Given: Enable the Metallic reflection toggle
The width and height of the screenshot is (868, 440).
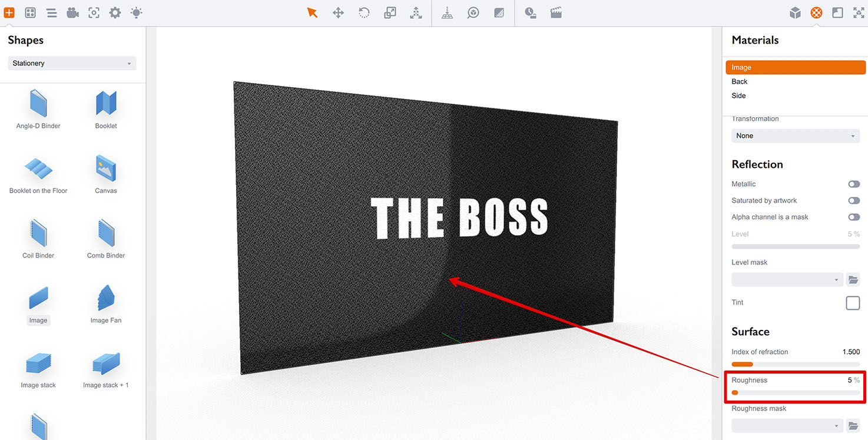Looking at the screenshot, I should pos(854,184).
